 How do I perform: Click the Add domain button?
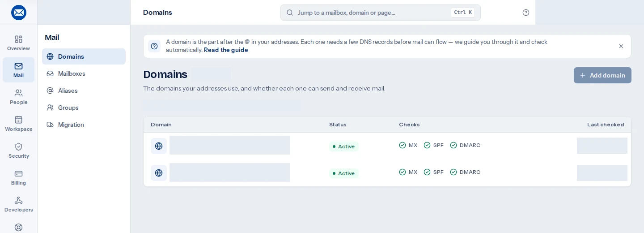602,75
